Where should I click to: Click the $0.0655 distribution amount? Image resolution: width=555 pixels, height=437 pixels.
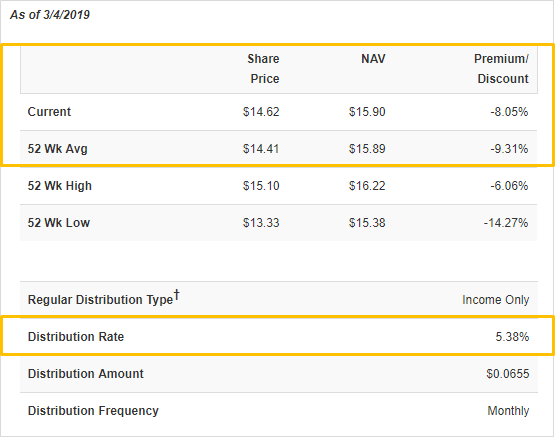pyautogui.click(x=508, y=374)
